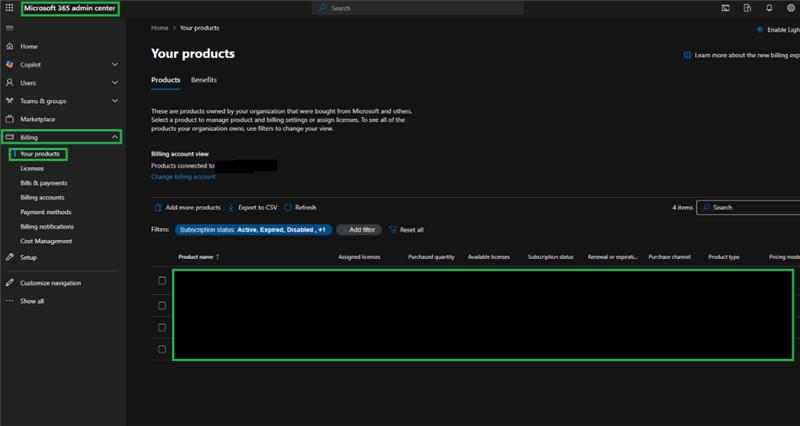Open the settings gear in the header

click(x=791, y=8)
